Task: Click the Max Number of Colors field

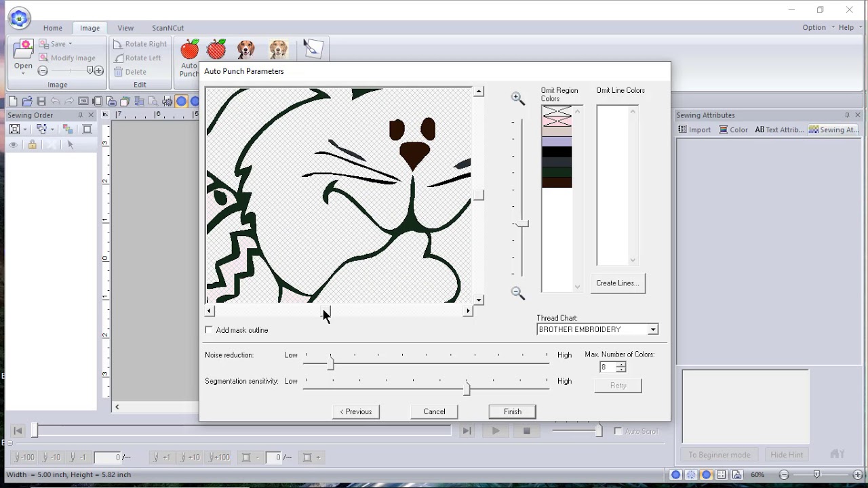Action: 606,367
